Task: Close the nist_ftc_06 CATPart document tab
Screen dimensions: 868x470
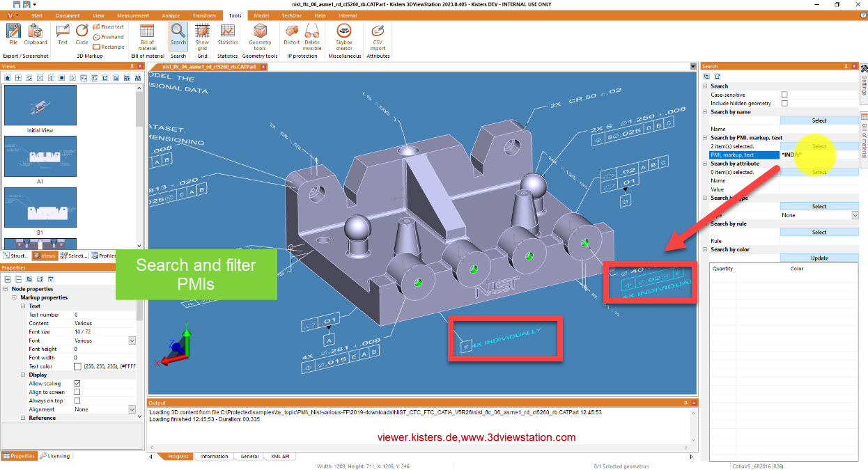Action: [x=263, y=66]
